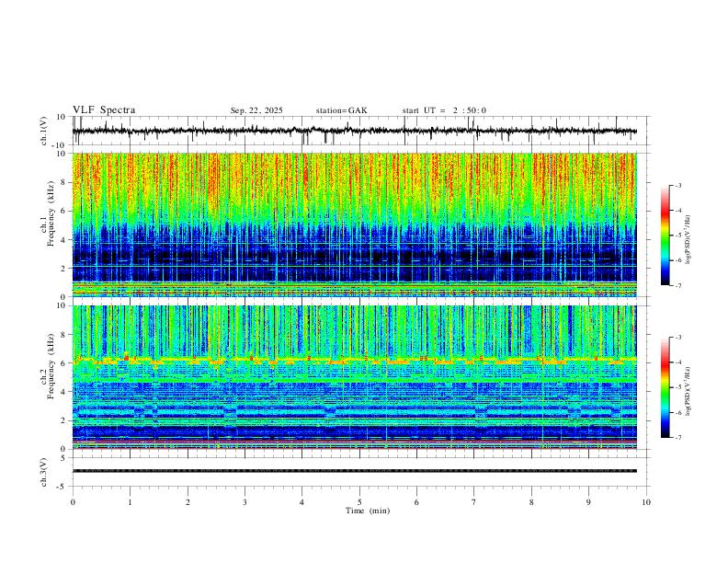Viewport: 728px width, 563px height.
Task: Click time axis tick label '3'
Action: (x=245, y=502)
